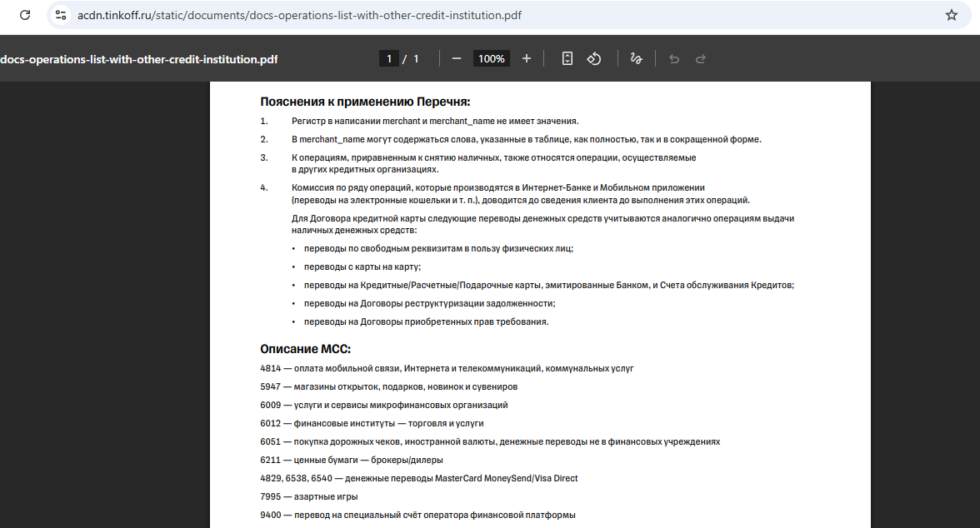Image resolution: width=980 pixels, height=528 pixels.
Task: Click the PDF file name title
Action: click(x=139, y=59)
